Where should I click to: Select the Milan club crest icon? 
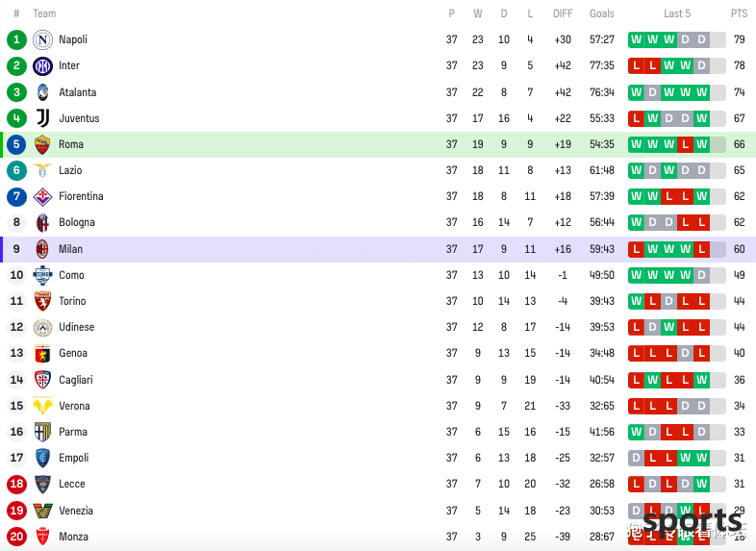click(x=42, y=249)
